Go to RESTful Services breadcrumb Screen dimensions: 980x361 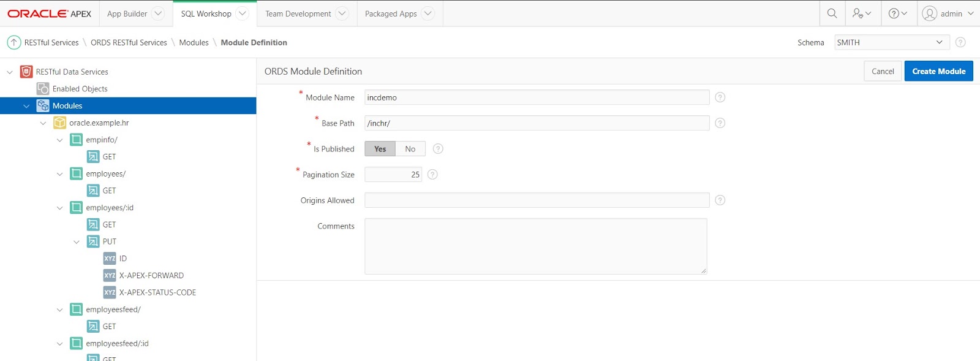pyautogui.click(x=51, y=42)
